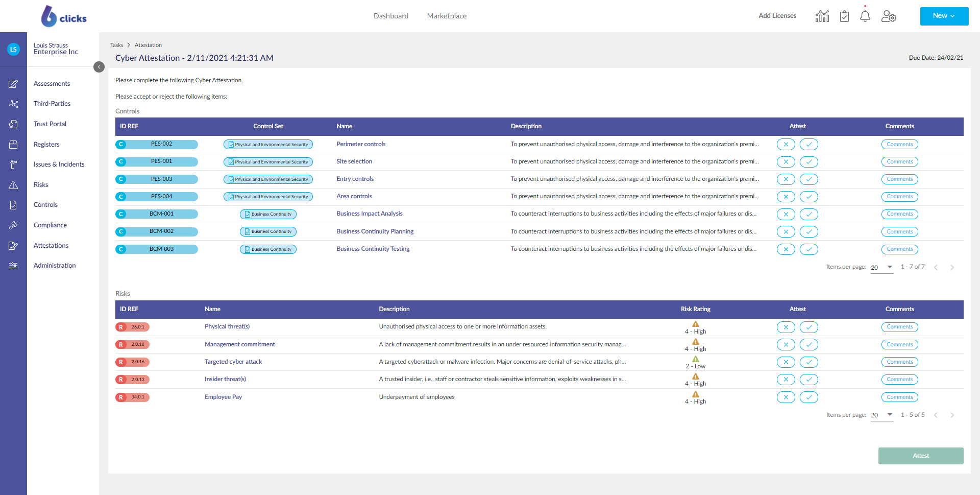
Task: Collapse the sidebar with the arrow button
Action: (x=99, y=67)
